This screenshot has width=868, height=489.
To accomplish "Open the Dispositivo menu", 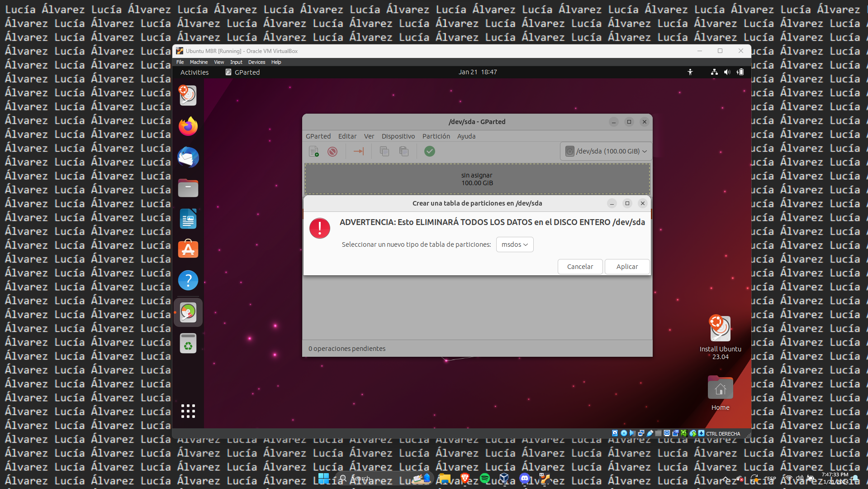I will [x=398, y=136].
